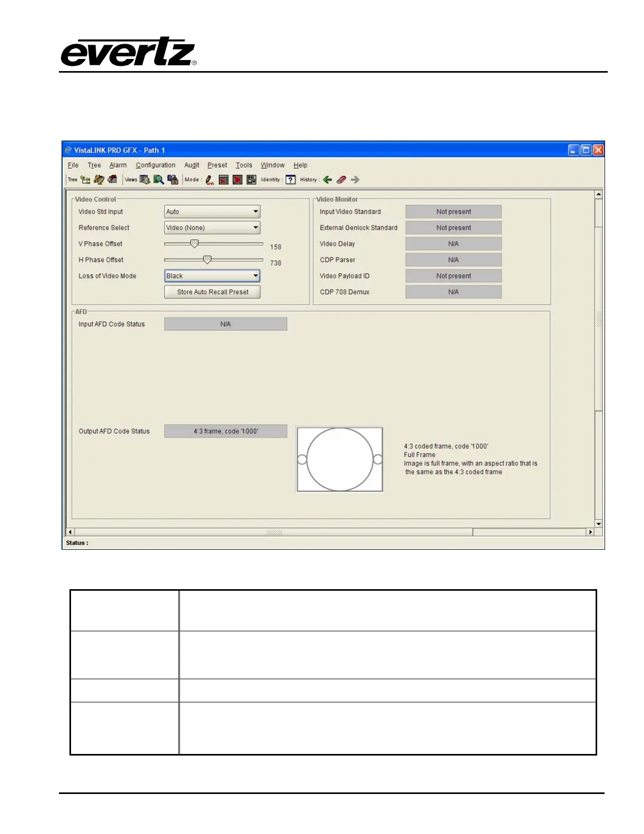Open the Preset menu
This screenshot has height=834, width=644.
pos(217,165)
